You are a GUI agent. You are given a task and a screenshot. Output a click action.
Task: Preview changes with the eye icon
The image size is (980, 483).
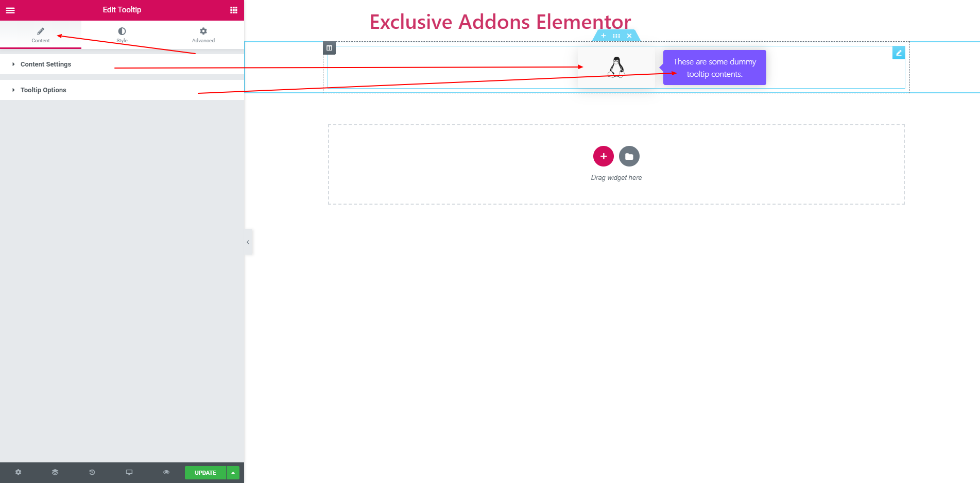(x=166, y=472)
